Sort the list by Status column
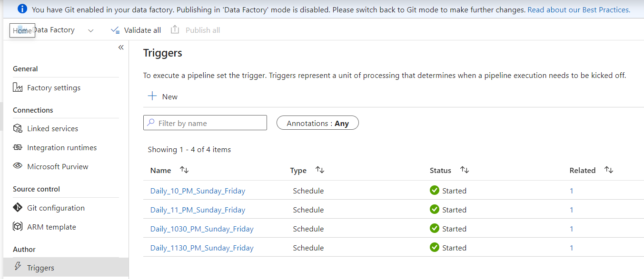This screenshot has height=279, width=644. pyautogui.click(x=465, y=170)
